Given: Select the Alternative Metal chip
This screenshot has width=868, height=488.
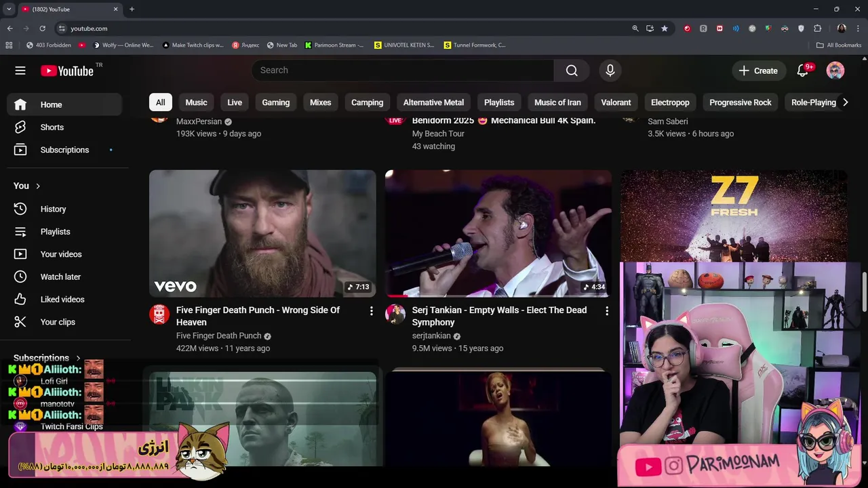Looking at the screenshot, I should click(x=433, y=102).
